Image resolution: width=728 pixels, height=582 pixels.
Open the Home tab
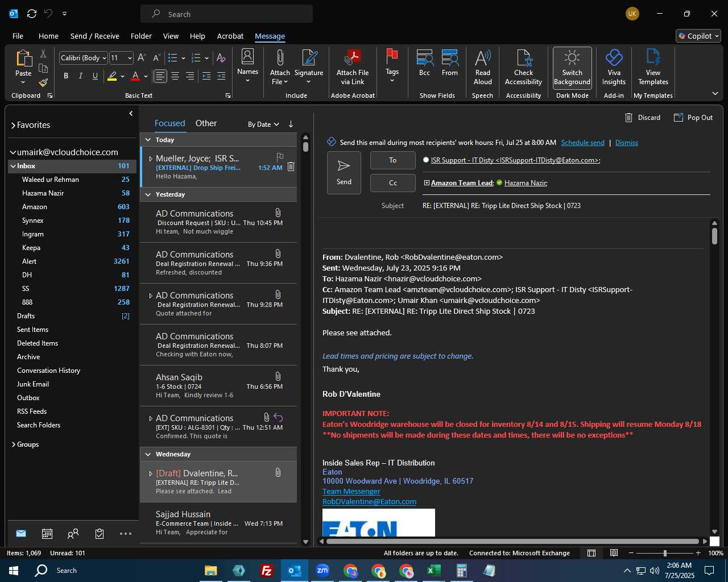point(48,36)
